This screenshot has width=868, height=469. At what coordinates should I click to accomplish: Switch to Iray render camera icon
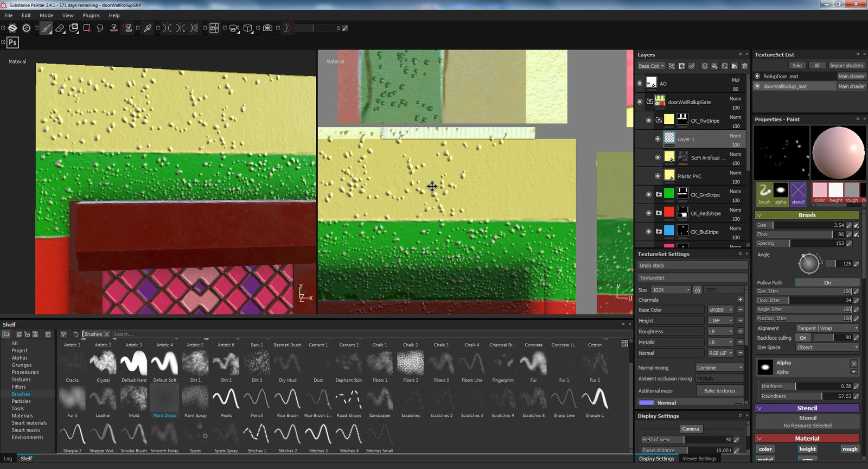pos(267,28)
